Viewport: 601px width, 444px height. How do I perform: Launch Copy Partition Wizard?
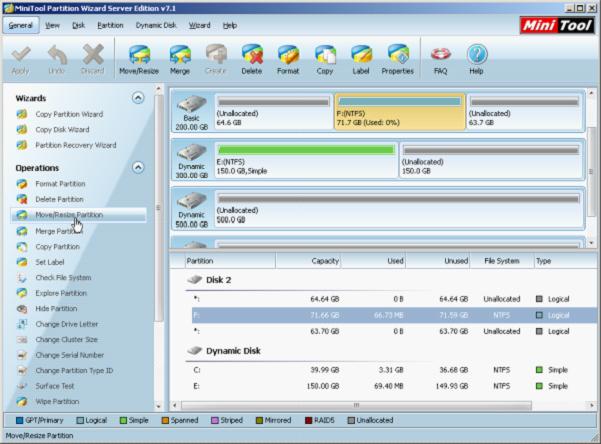69,114
